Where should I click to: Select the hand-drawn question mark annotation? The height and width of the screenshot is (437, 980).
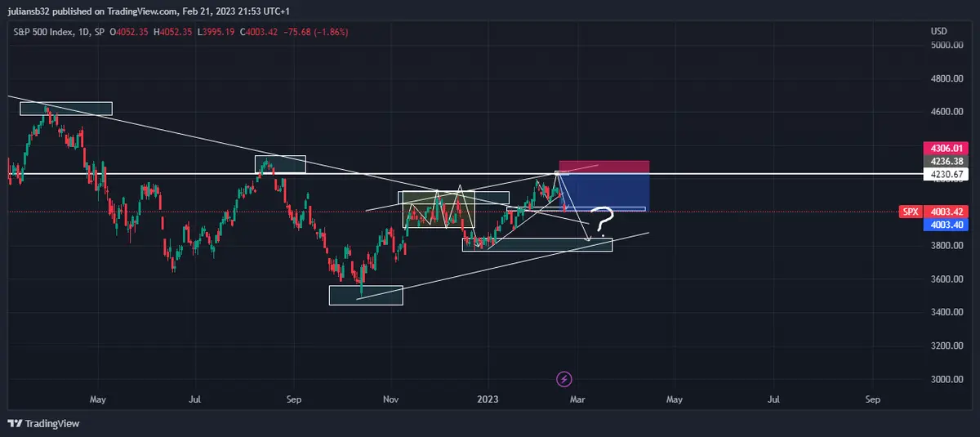603,221
